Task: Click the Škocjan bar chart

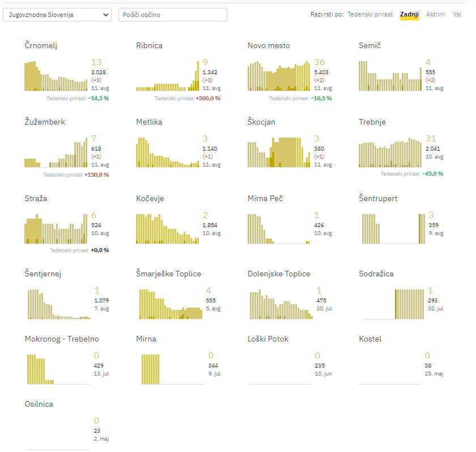Action: 279,152
